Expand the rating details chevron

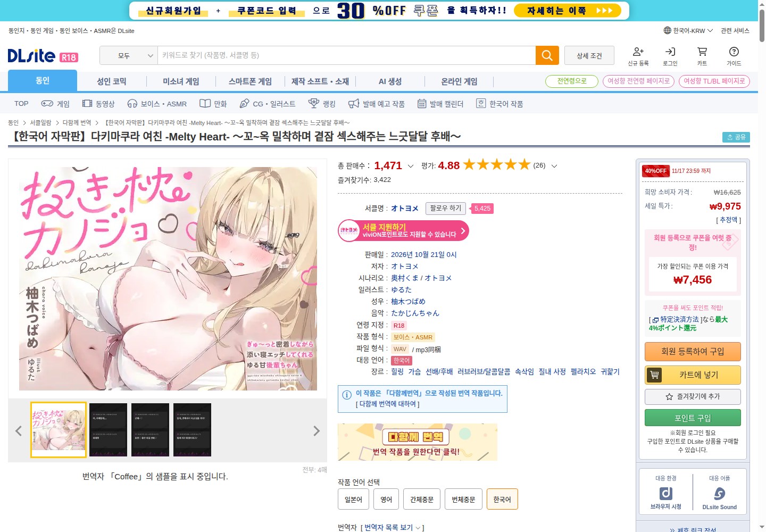tap(554, 166)
